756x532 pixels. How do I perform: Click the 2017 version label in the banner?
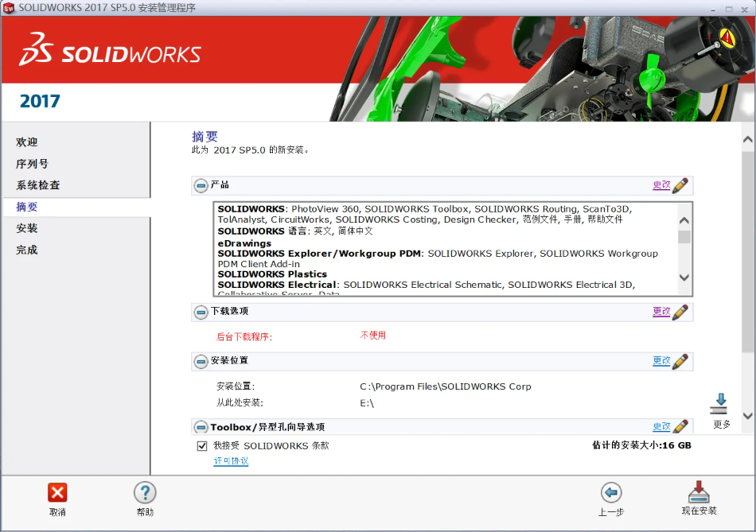(x=40, y=101)
